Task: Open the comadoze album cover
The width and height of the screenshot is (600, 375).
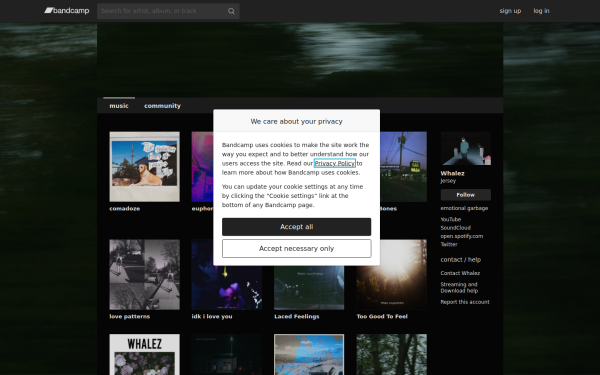Action: click(x=145, y=167)
